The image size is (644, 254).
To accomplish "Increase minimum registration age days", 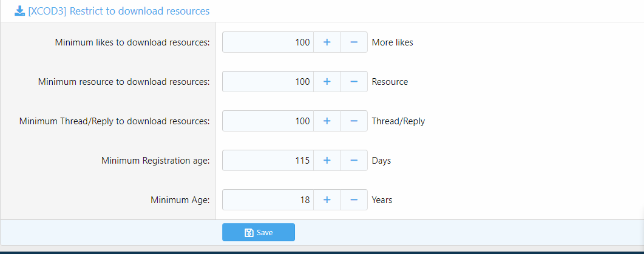I will click(x=327, y=161).
